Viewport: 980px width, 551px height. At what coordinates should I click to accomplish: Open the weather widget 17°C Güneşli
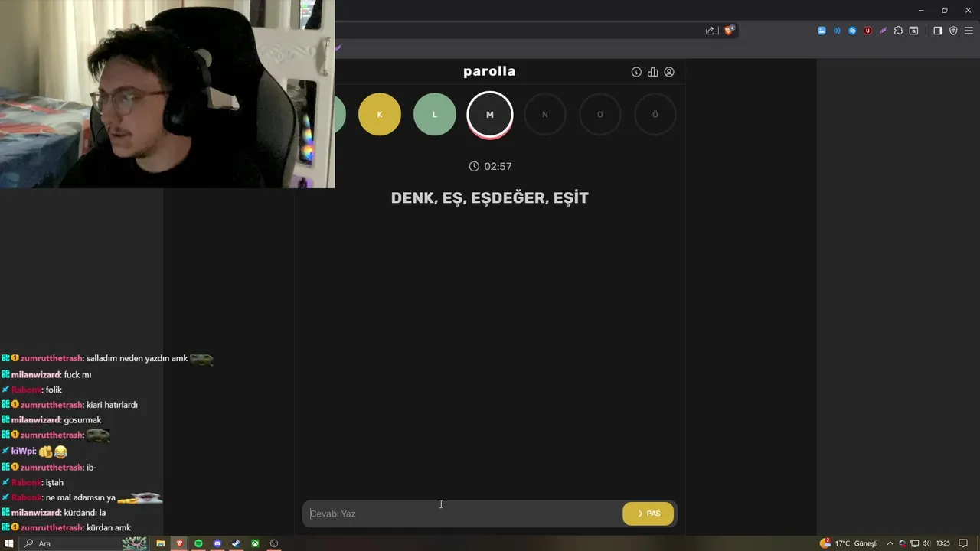[x=848, y=543]
